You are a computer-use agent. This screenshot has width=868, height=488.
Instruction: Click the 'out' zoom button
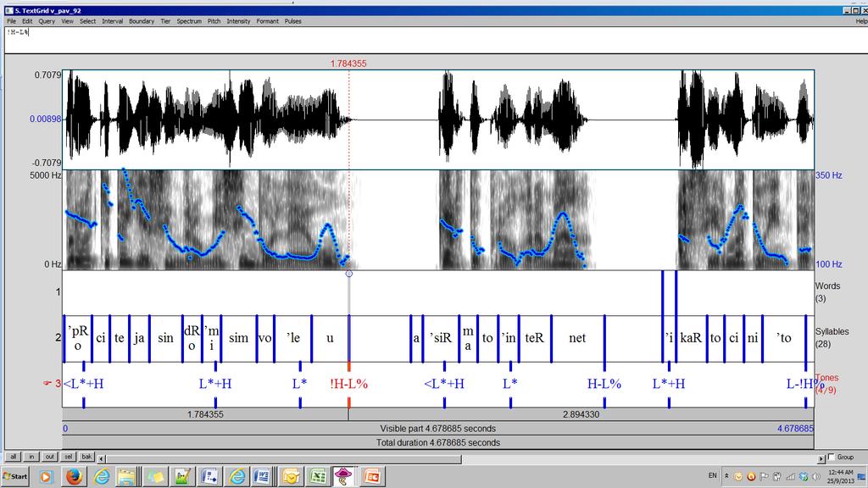pyautogui.click(x=50, y=457)
